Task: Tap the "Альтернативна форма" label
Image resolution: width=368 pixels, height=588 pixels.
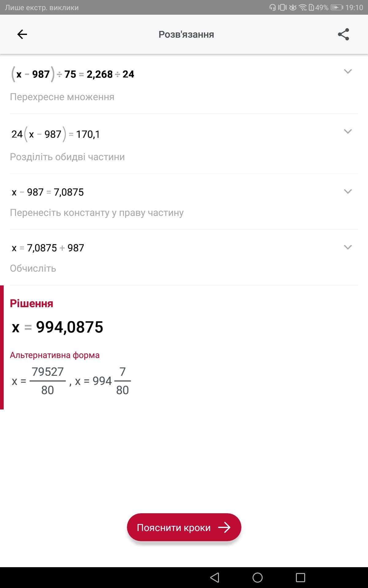Action: 55,355
